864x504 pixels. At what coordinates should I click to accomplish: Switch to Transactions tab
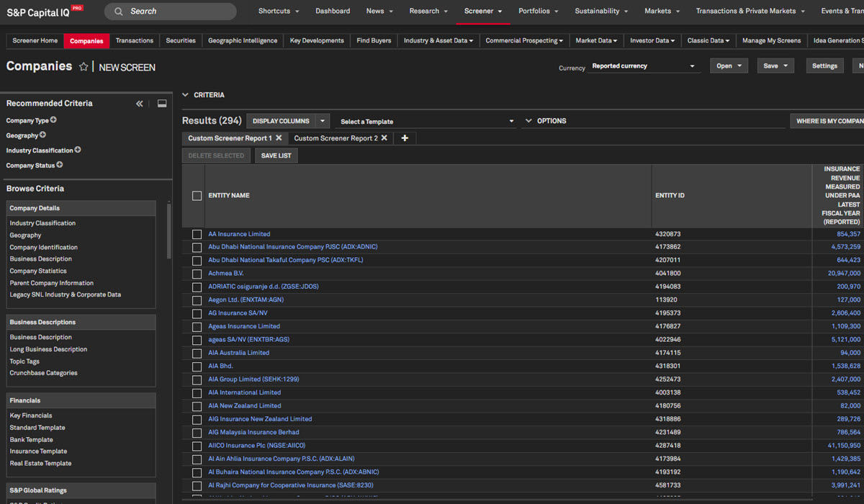point(135,41)
